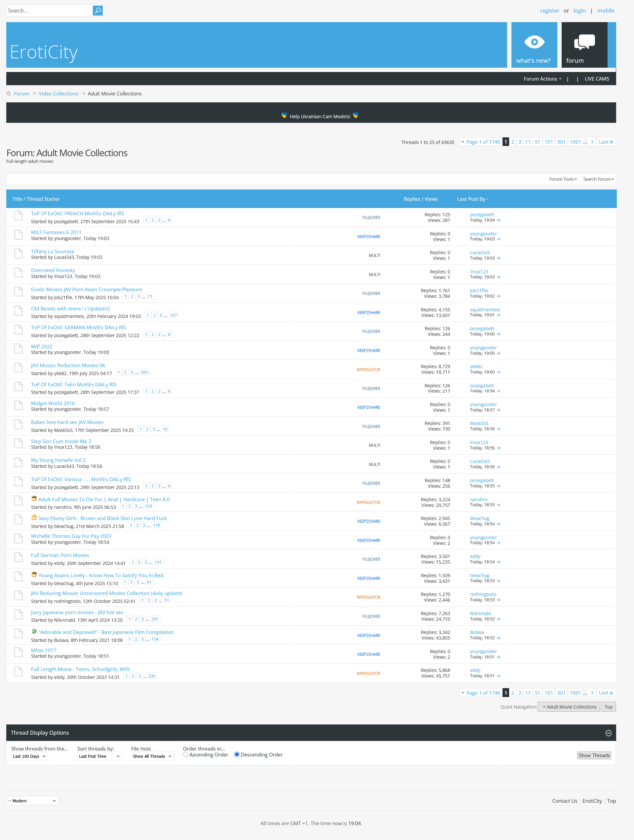Click into the Search input field

click(49, 11)
